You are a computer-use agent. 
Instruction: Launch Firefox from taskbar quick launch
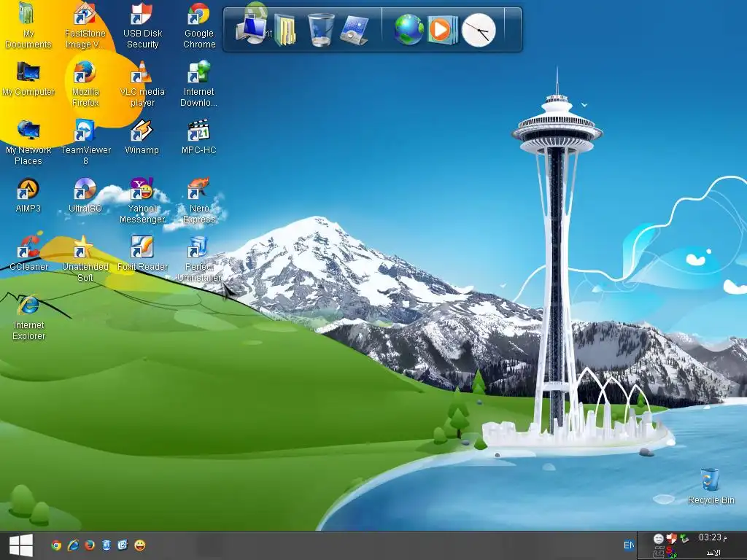tap(90, 545)
